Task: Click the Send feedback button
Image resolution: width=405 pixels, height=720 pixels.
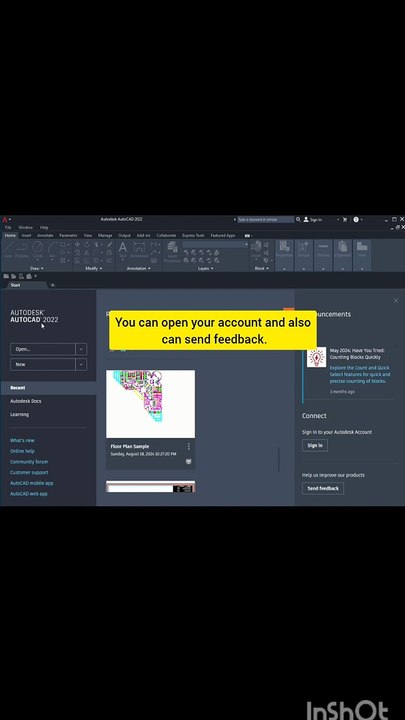Action: (x=323, y=489)
